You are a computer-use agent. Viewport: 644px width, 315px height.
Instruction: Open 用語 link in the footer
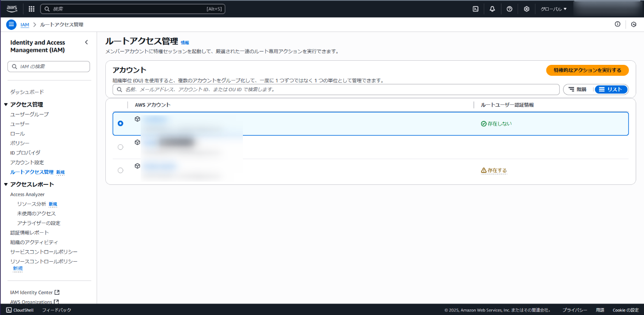(x=600, y=310)
